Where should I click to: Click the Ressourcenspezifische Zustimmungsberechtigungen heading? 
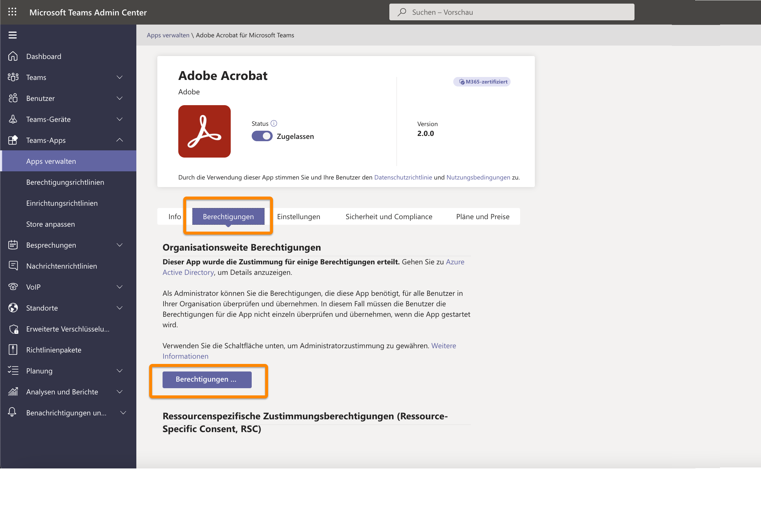coord(305,422)
